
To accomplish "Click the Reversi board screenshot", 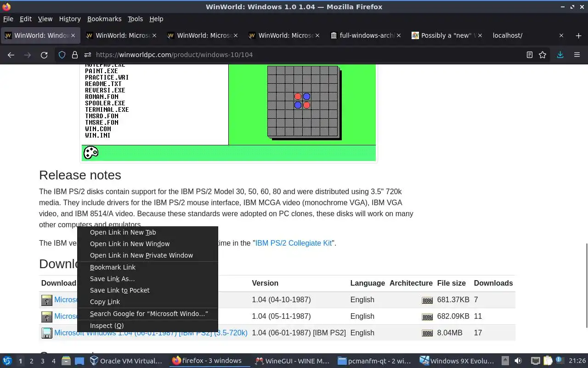I will pyautogui.click(x=304, y=102).
